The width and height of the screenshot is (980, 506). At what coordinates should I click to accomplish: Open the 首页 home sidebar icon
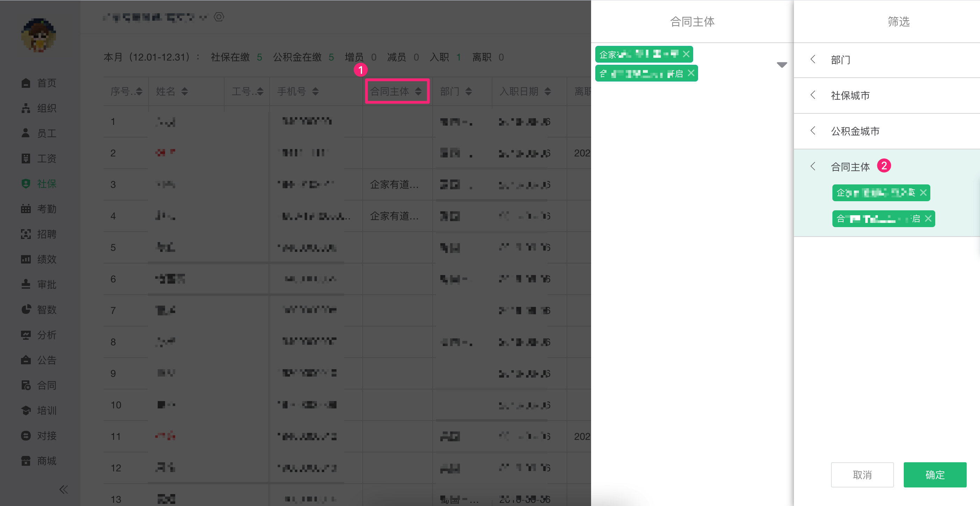click(26, 83)
